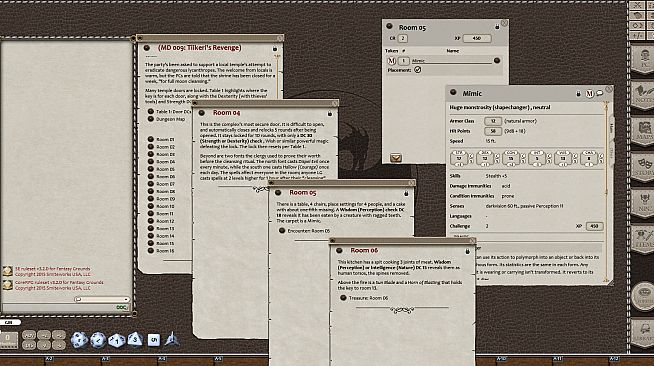The image size is (654, 366).
Task: Toggle the Placement checkmark in Room 05 encounter
Action: (418, 70)
